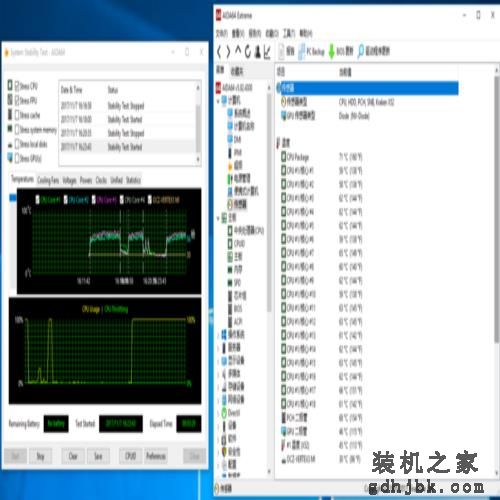
Task: Switch to 收藏夹 favorites tab
Action: (x=237, y=71)
